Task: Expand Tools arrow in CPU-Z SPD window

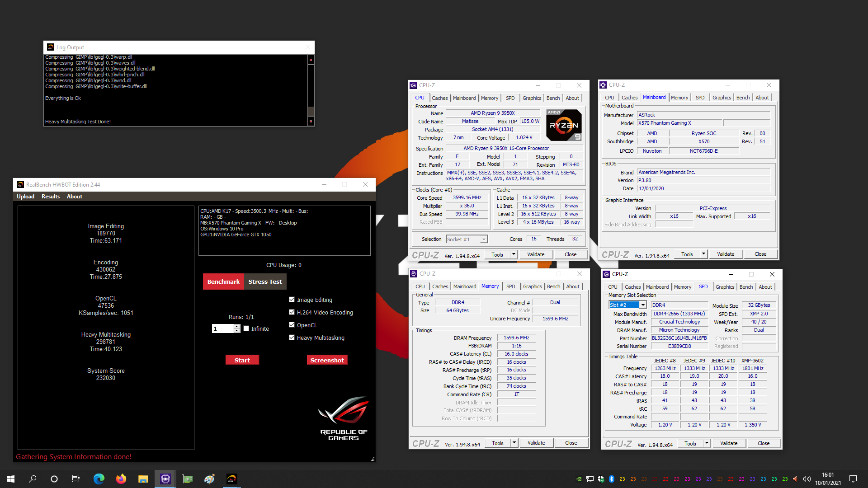Action: click(707, 443)
